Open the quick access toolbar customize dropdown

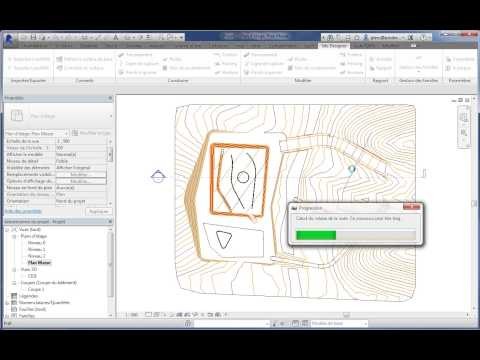(182, 37)
